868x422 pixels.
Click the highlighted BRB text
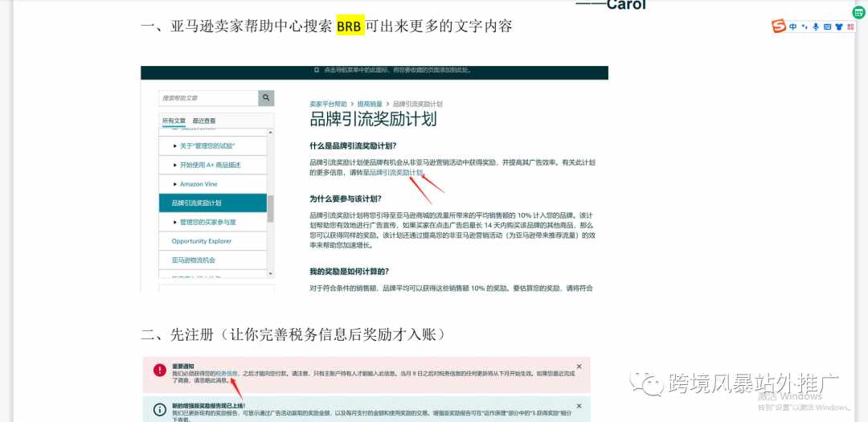click(350, 27)
